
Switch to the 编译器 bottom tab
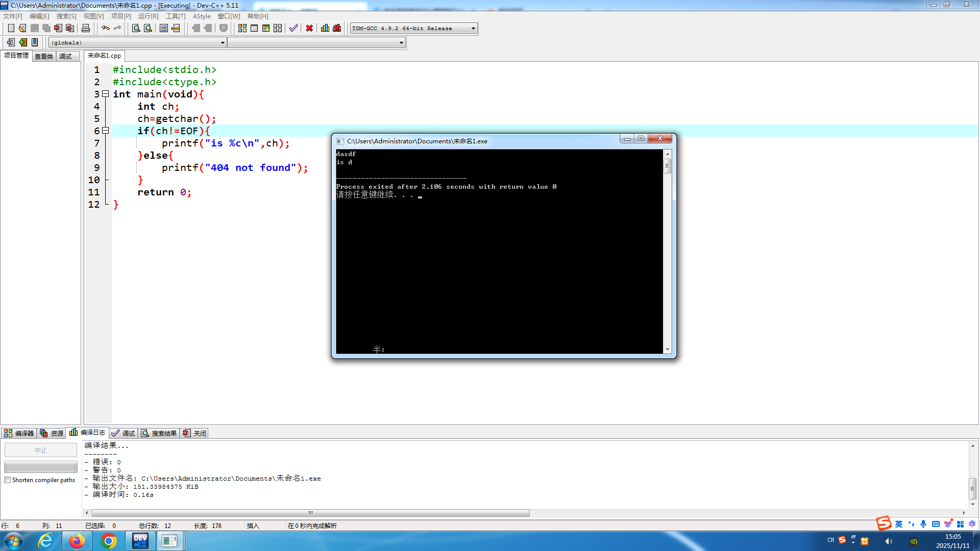(x=19, y=433)
